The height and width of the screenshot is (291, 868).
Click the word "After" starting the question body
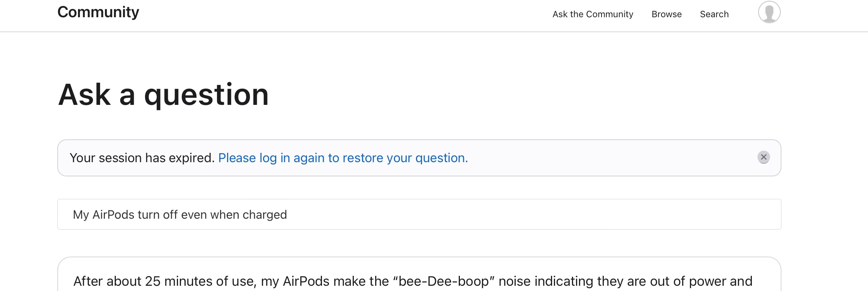88,281
